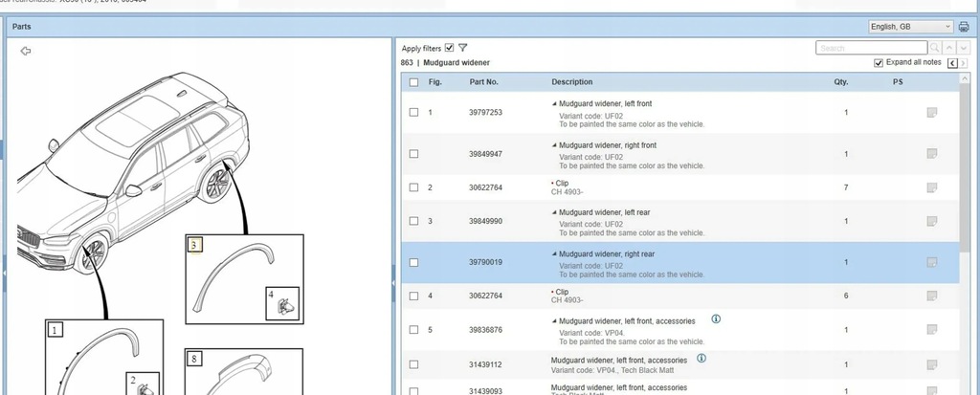Tick the checkbox for part 31439112
This screenshot has height=395, width=980.
click(413, 364)
